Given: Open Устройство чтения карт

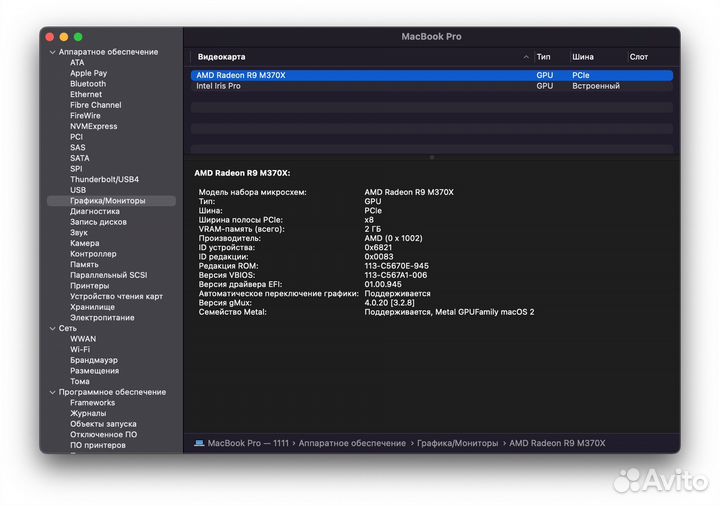Looking at the screenshot, I should 116,296.
